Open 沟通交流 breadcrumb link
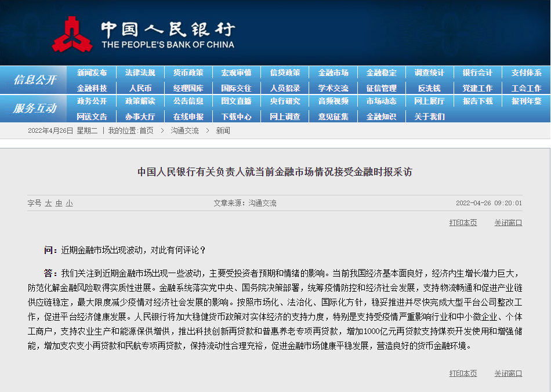 tap(184, 130)
